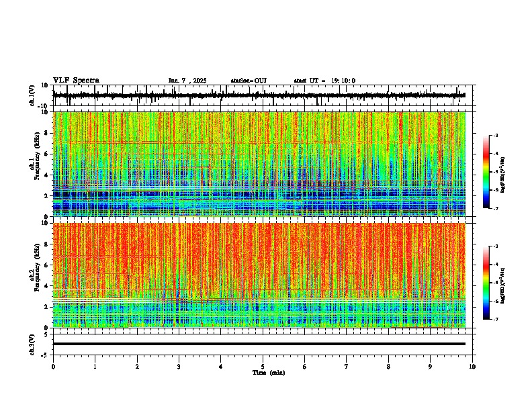Click the log(PSD) label beside ch.2 color bar
The width and height of the screenshot is (532, 411).
pos(503,285)
